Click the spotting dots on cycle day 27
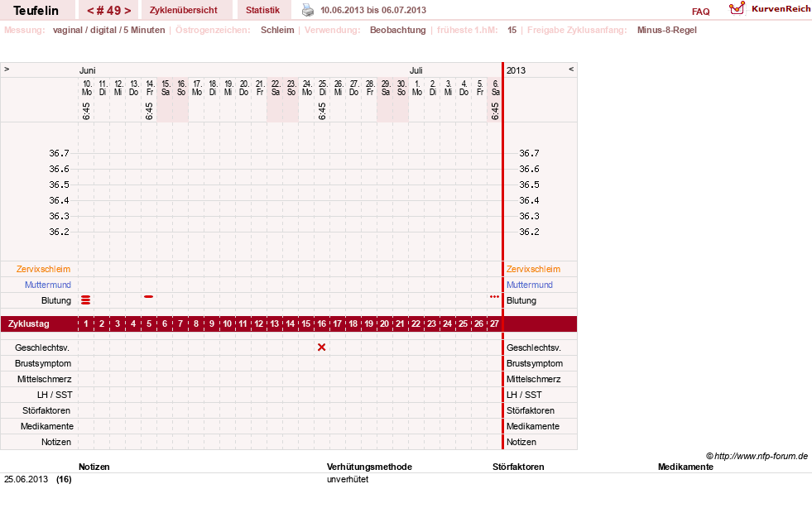 [494, 296]
